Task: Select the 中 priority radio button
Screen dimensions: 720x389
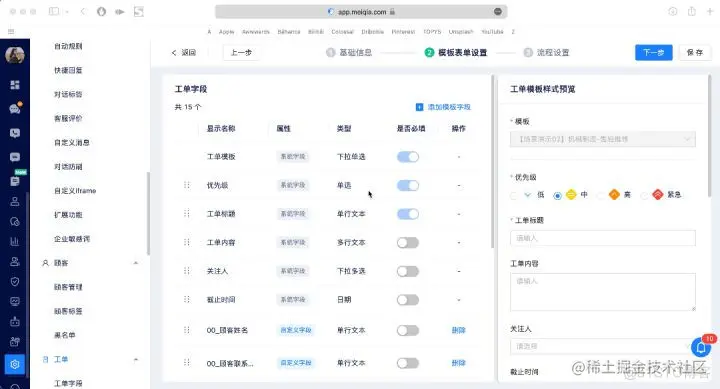Action: pyautogui.click(x=557, y=196)
